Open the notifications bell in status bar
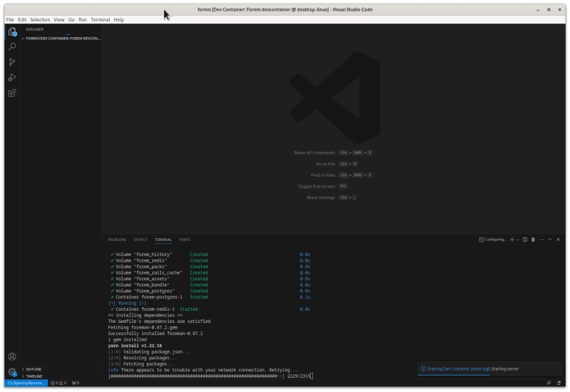Screen dimensions: 570x392 559,383
